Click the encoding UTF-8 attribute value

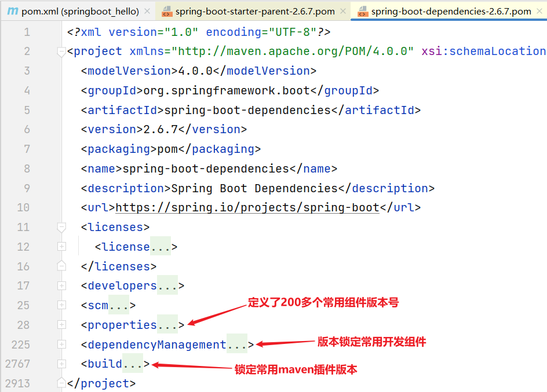(x=293, y=32)
